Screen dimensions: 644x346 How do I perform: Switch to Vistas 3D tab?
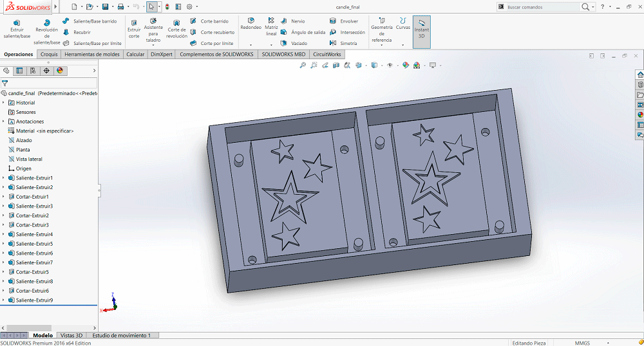tap(71, 335)
